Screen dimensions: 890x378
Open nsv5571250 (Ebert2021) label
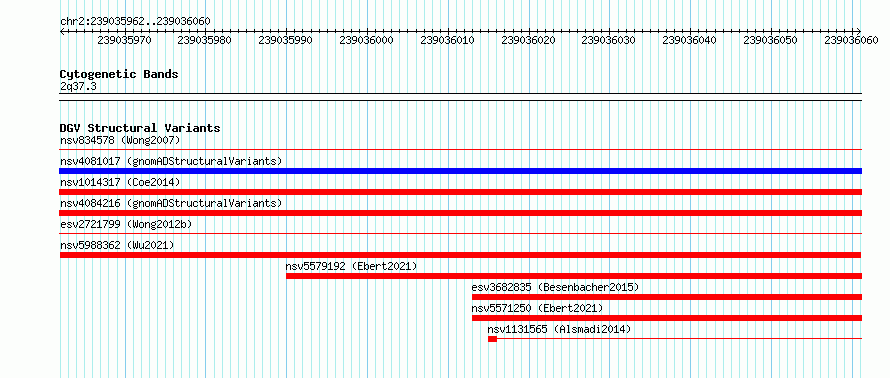pyautogui.click(x=537, y=308)
